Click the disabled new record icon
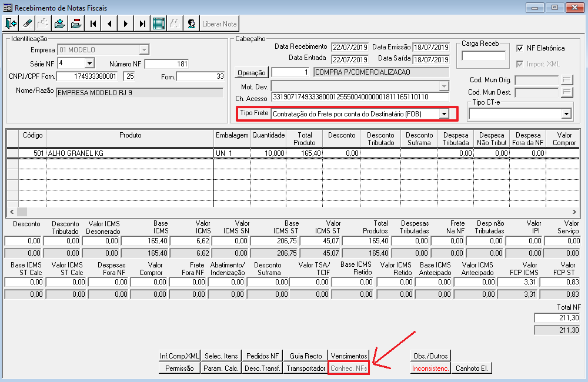 (x=43, y=24)
